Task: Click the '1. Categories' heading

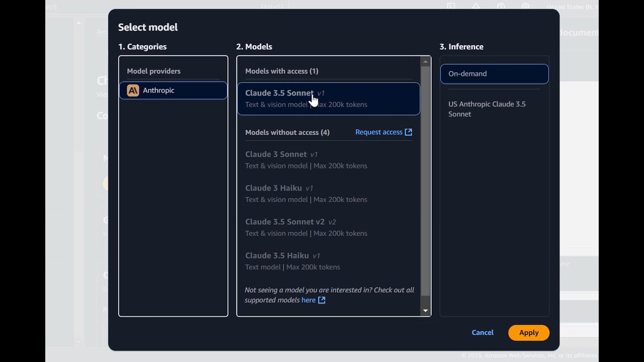Action: pyautogui.click(x=142, y=47)
